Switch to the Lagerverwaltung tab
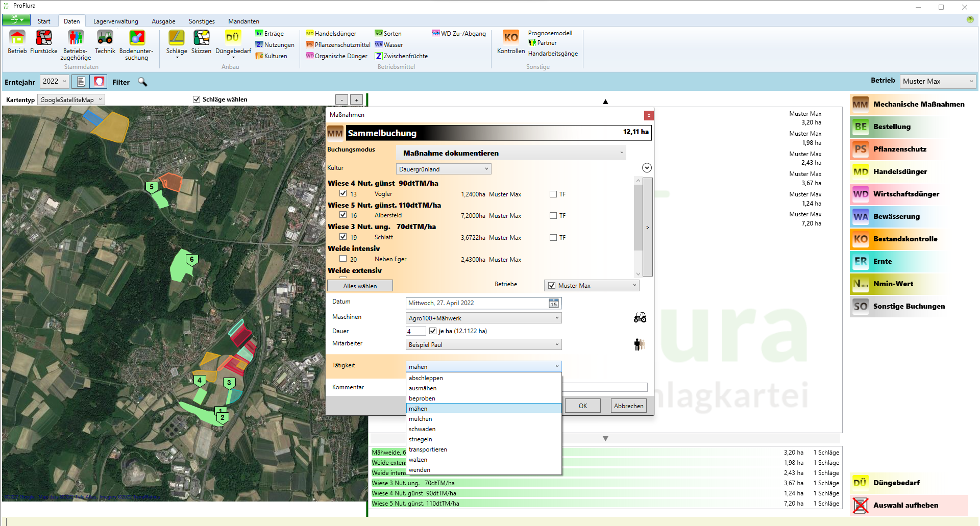The height and width of the screenshot is (526, 980). coord(115,21)
